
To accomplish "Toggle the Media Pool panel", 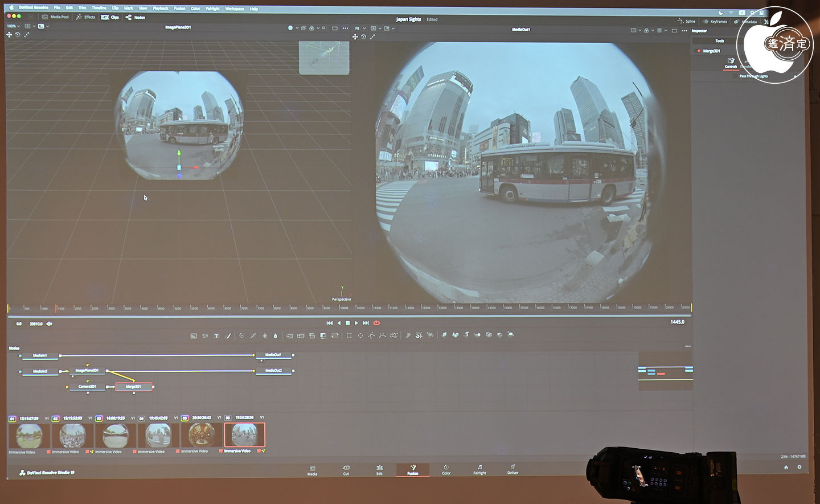I will point(55,17).
